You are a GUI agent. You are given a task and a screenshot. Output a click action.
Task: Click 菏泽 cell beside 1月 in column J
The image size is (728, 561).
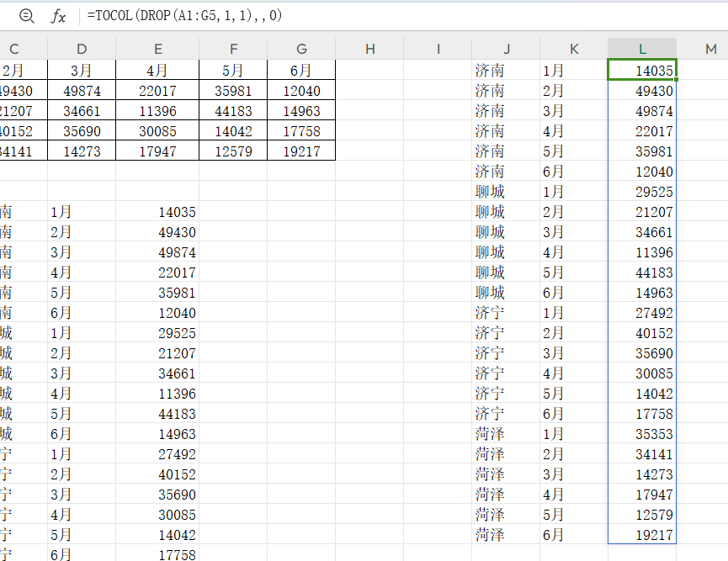click(x=506, y=433)
